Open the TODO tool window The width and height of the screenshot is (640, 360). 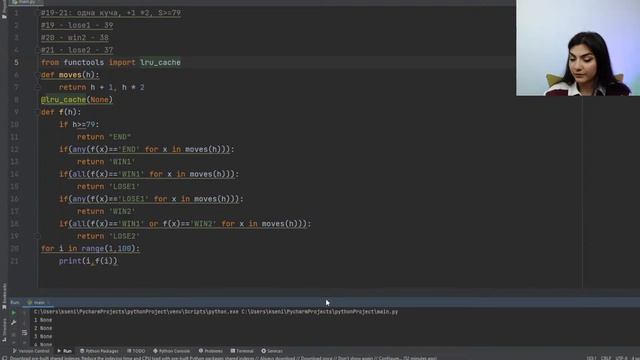(136, 351)
